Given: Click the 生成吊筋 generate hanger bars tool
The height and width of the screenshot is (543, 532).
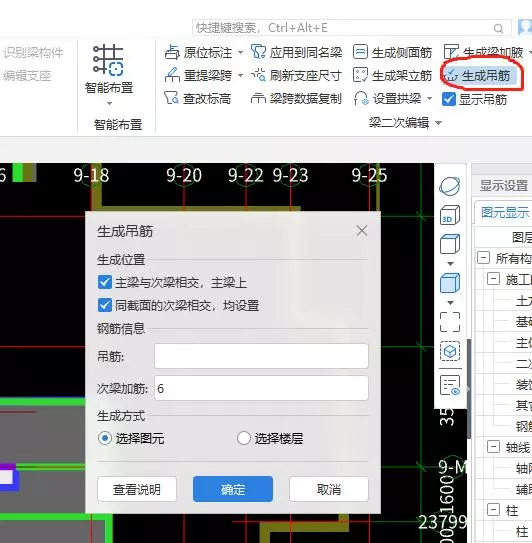Looking at the screenshot, I should 479,75.
